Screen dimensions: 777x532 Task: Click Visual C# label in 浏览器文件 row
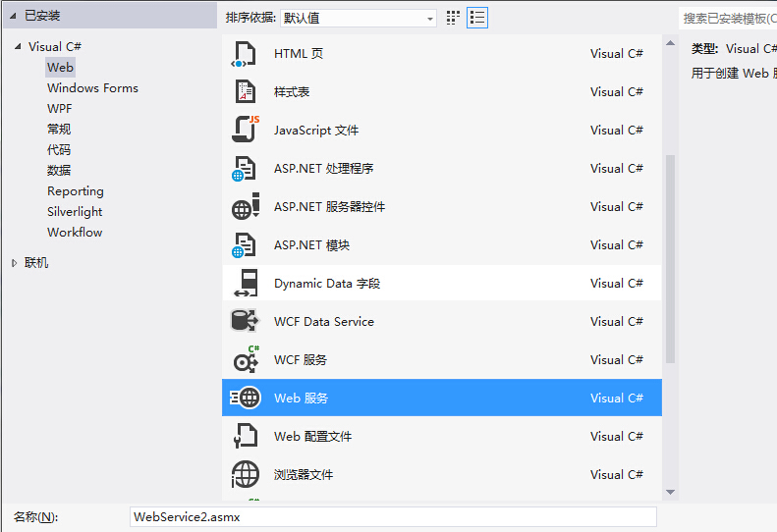tap(617, 474)
